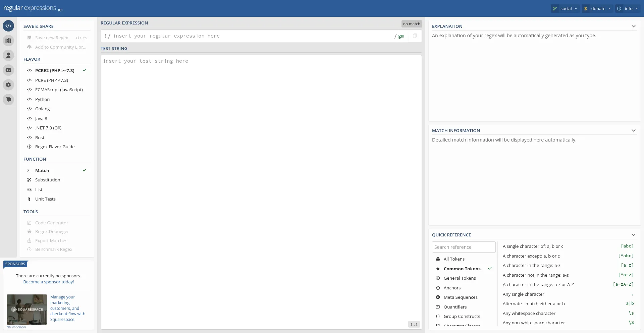644x333 pixels.
Task: Click the gm regex flags button
Action: coord(401,36)
